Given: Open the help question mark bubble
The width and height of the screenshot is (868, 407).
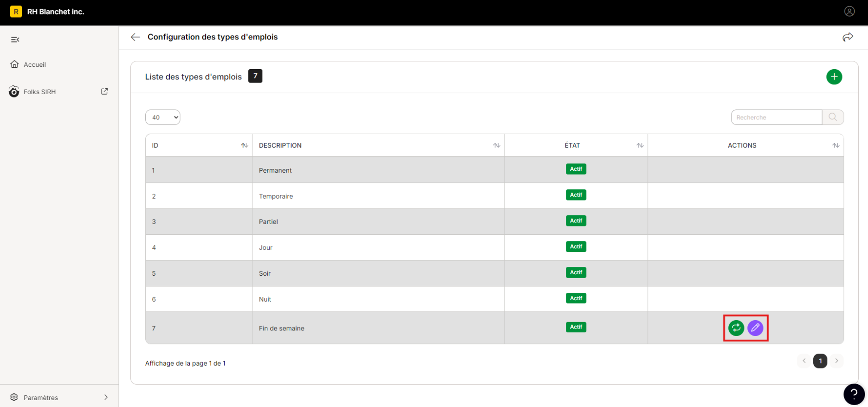Looking at the screenshot, I should pyautogui.click(x=854, y=394).
